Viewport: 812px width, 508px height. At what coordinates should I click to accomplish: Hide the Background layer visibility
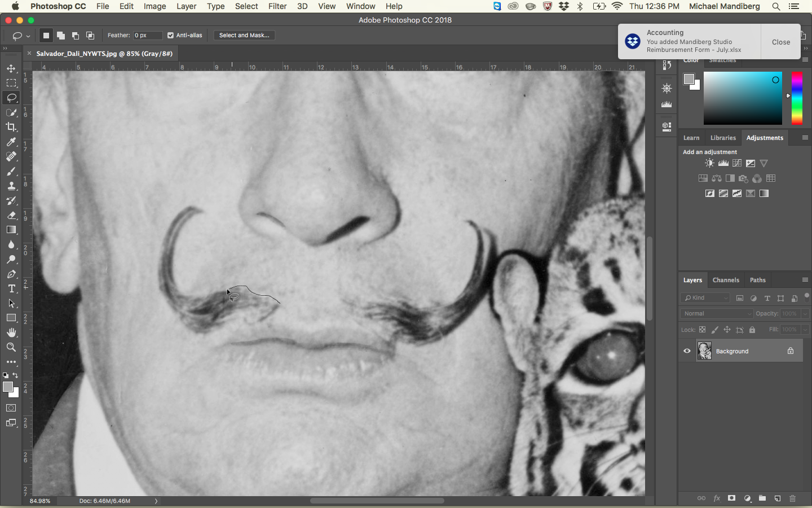[x=687, y=351]
